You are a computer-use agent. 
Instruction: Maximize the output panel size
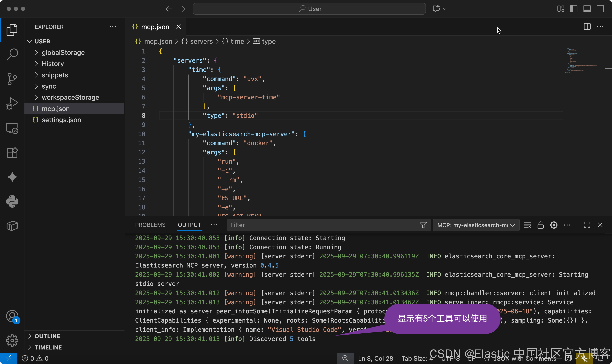tap(587, 225)
